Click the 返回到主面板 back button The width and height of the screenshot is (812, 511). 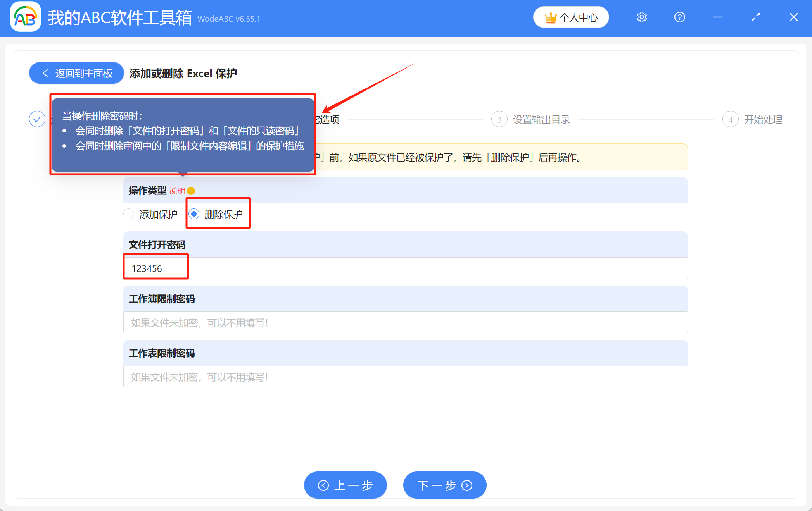pos(77,73)
